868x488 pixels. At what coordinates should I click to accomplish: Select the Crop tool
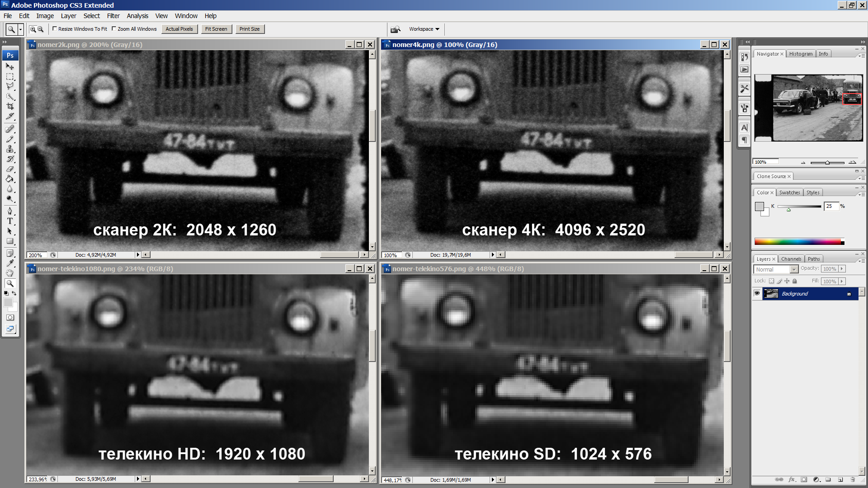10,107
